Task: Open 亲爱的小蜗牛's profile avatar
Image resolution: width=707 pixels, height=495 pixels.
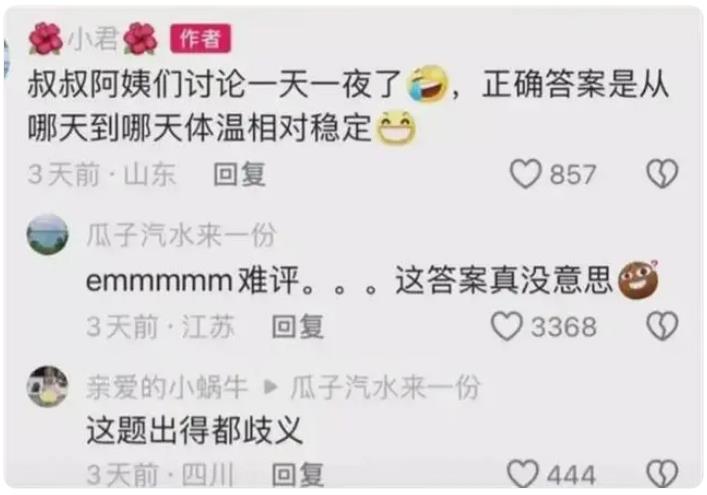Action: coord(48,386)
